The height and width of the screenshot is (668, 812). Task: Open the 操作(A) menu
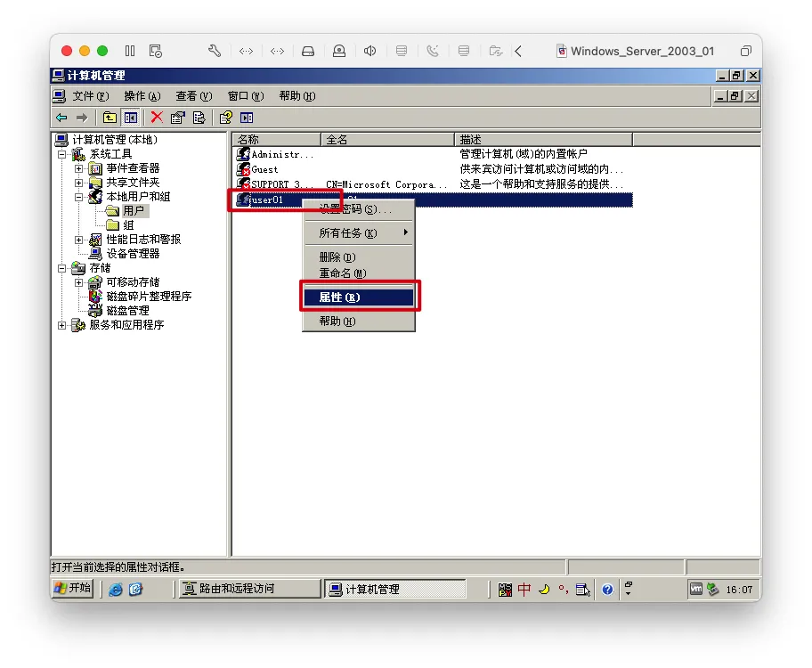pyautogui.click(x=142, y=96)
